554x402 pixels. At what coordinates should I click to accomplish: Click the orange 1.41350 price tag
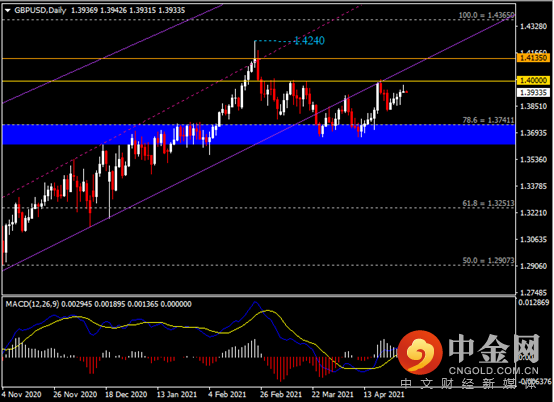coord(533,58)
